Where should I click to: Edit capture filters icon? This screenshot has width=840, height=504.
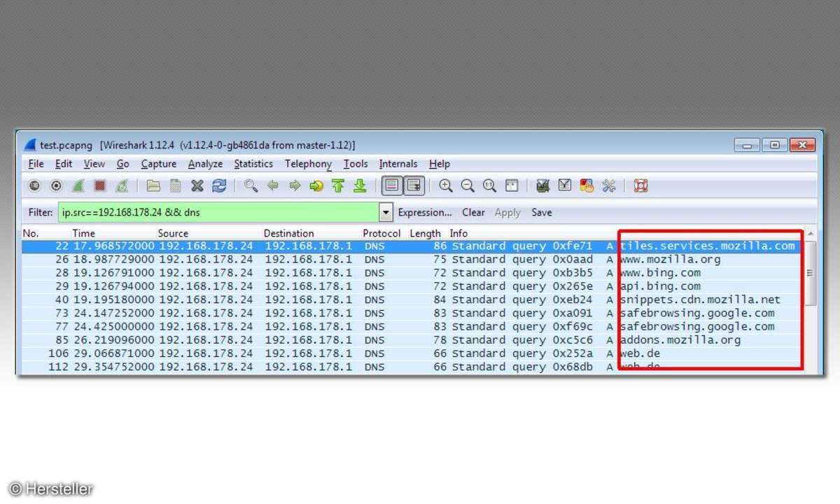click(542, 185)
